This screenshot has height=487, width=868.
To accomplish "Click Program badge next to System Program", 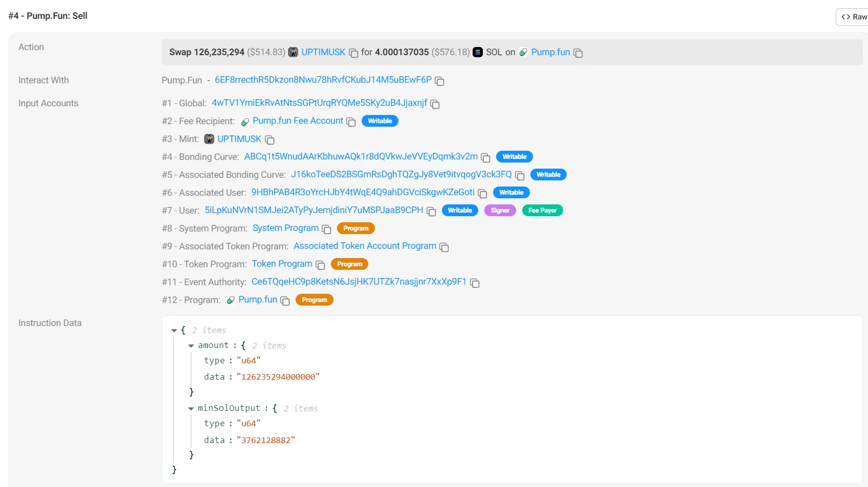I will pyautogui.click(x=356, y=228).
